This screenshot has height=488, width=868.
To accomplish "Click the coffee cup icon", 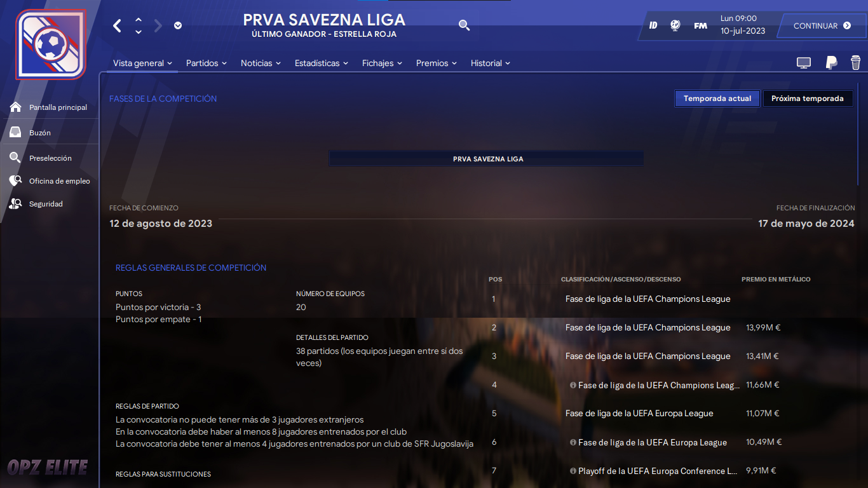I will click(855, 62).
